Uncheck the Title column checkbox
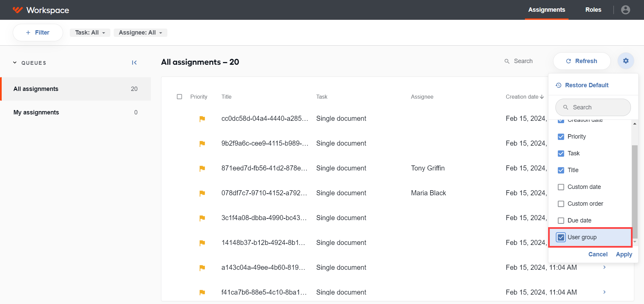Image resolution: width=644 pixels, height=304 pixels. pyautogui.click(x=561, y=170)
